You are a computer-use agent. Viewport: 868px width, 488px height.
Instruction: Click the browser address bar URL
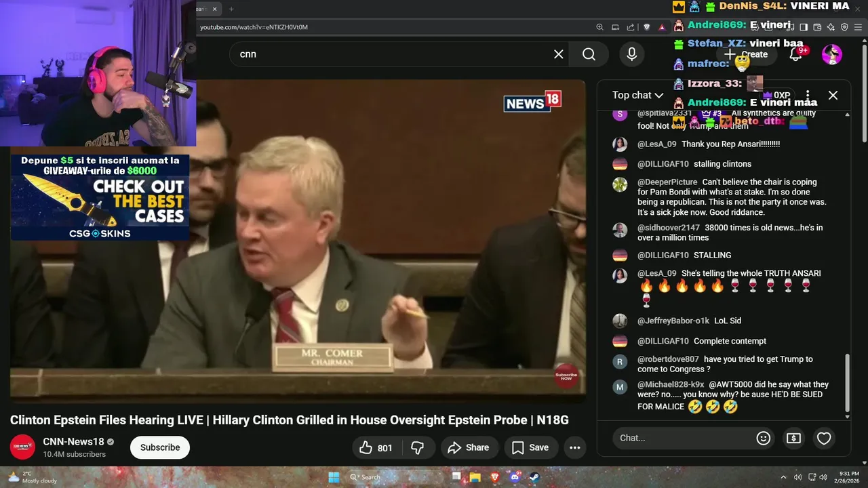pos(254,27)
